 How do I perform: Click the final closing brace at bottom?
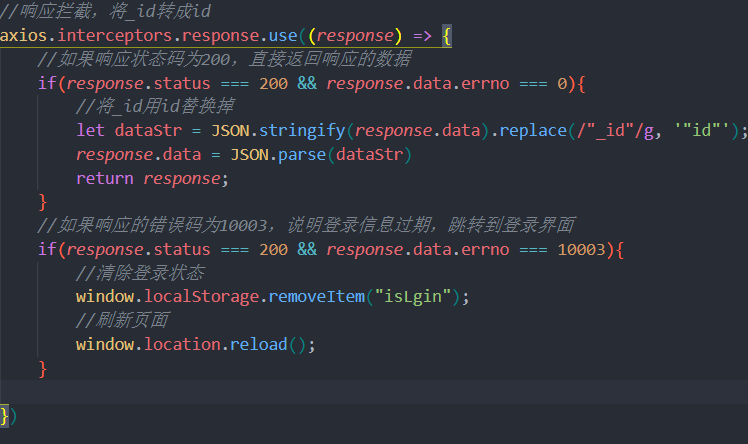pos(4,416)
